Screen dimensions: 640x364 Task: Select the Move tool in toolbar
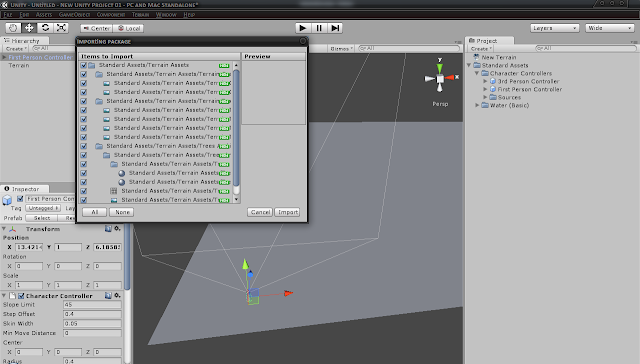point(29,28)
